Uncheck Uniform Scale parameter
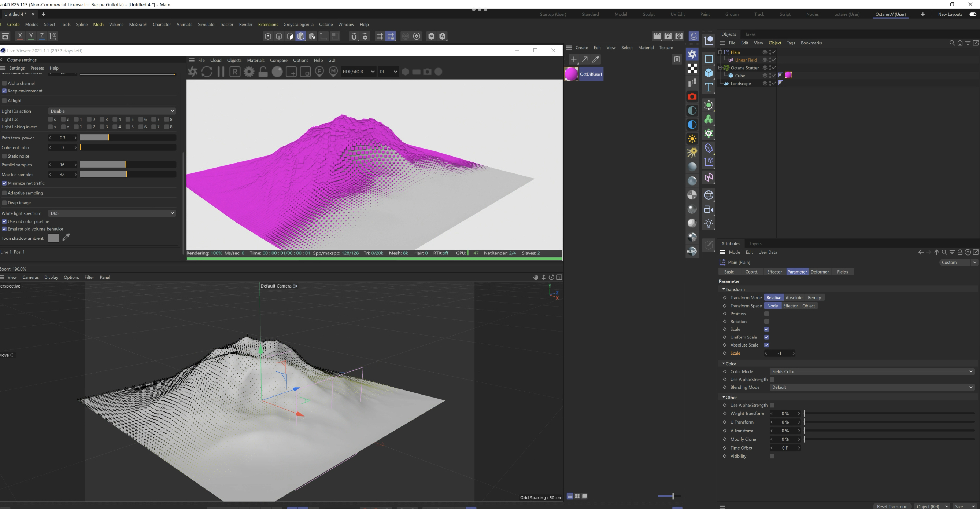 pyautogui.click(x=766, y=337)
